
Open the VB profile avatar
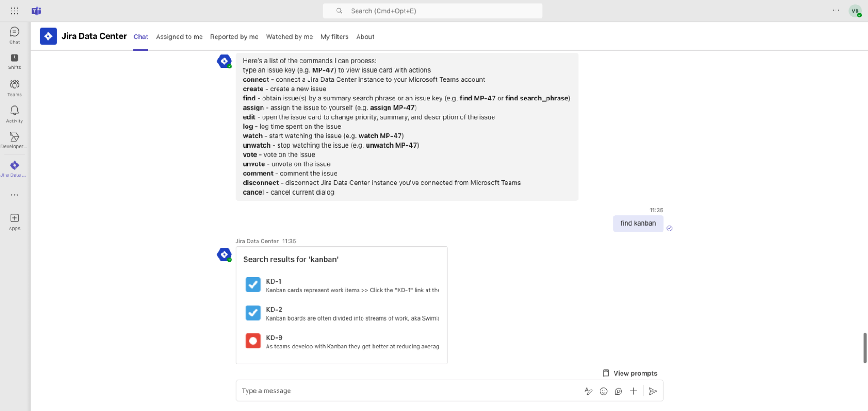[x=855, y=11]
